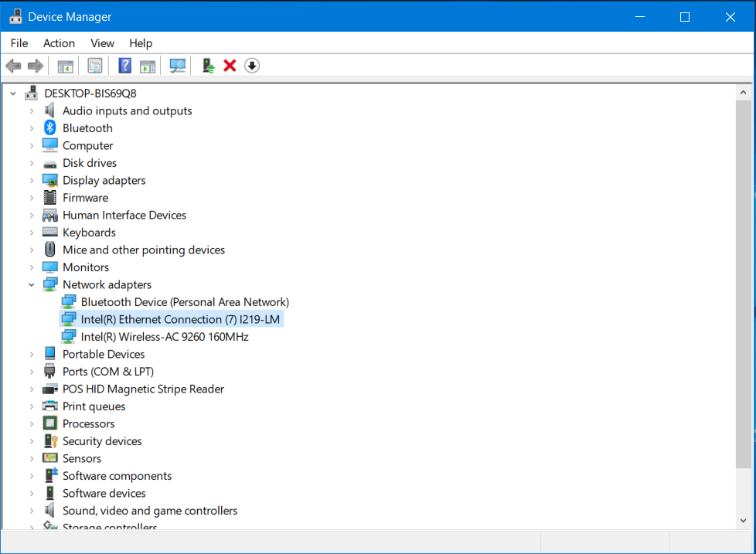Collapse the Network adapters category
Viewport: 756px width, 554px height.
point(32,284)
